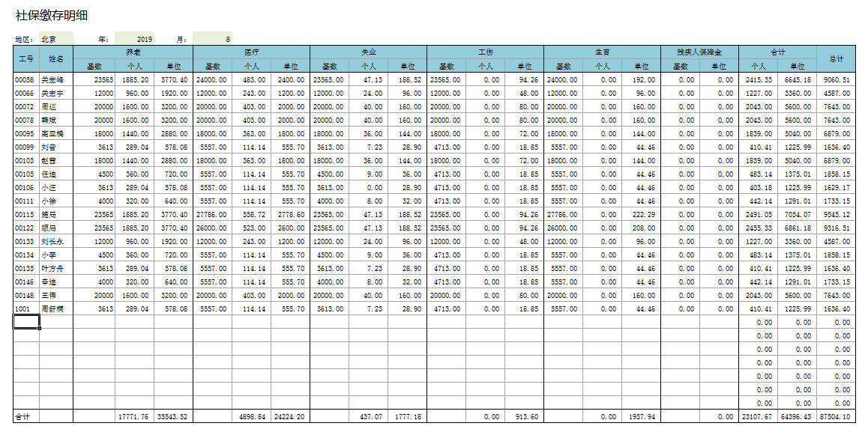Click the 残疾人保障金 header cell
This screenshot has width=868, height=435.
point(699,52)
